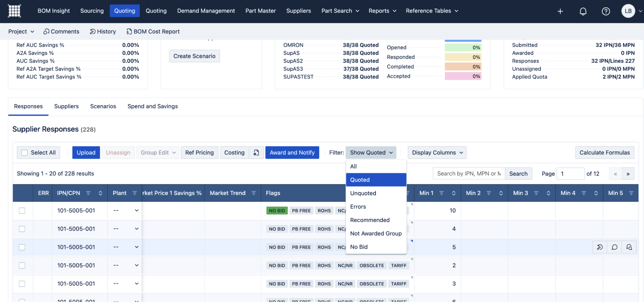Toggle the Select All checkbox
This screenshot has height=303, width=644.
25,153
